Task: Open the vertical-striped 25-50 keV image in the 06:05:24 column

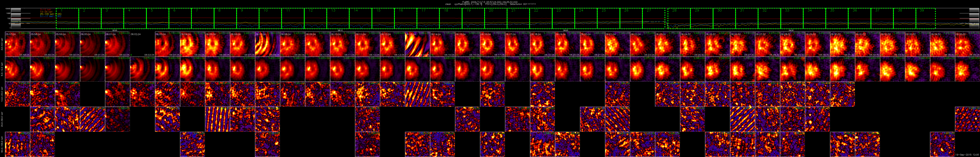Action: (218, 119)
